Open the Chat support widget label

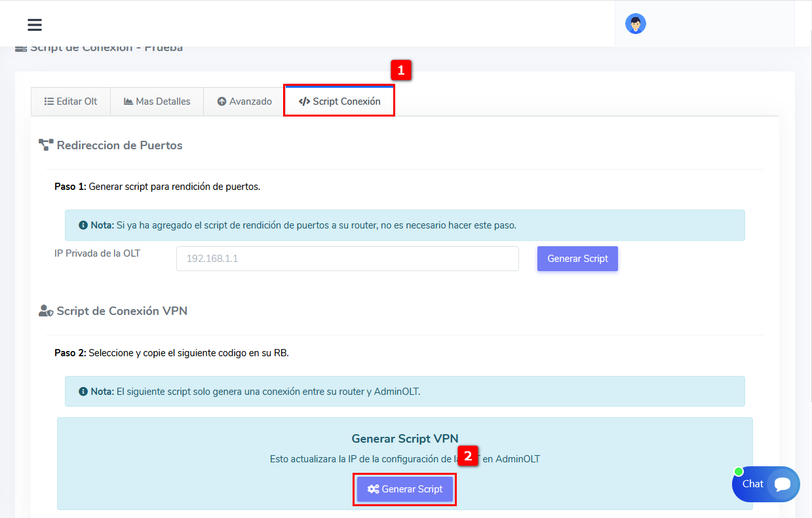[x=752, y=484]
